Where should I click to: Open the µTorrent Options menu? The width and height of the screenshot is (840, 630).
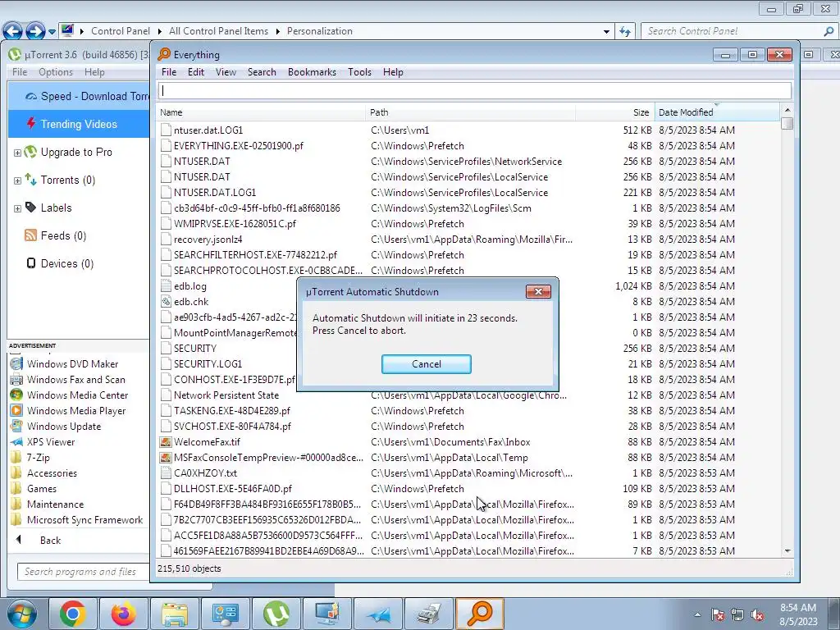click(55, 72)
